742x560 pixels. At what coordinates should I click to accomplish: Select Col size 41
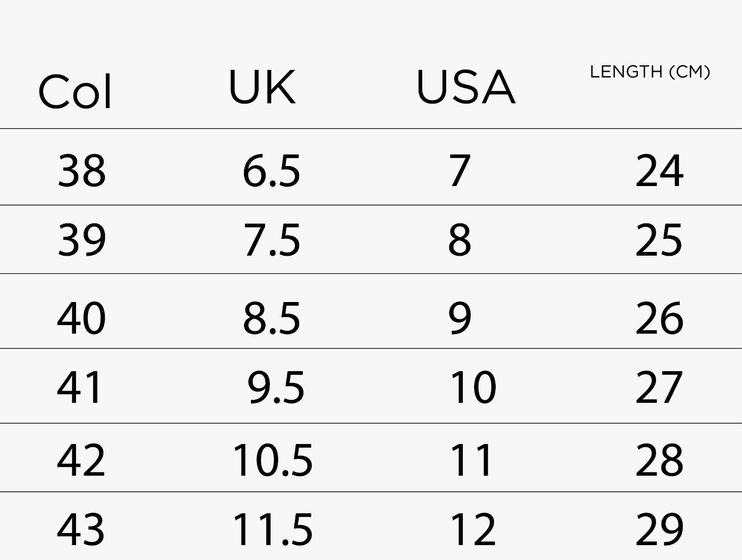(79, 387)
